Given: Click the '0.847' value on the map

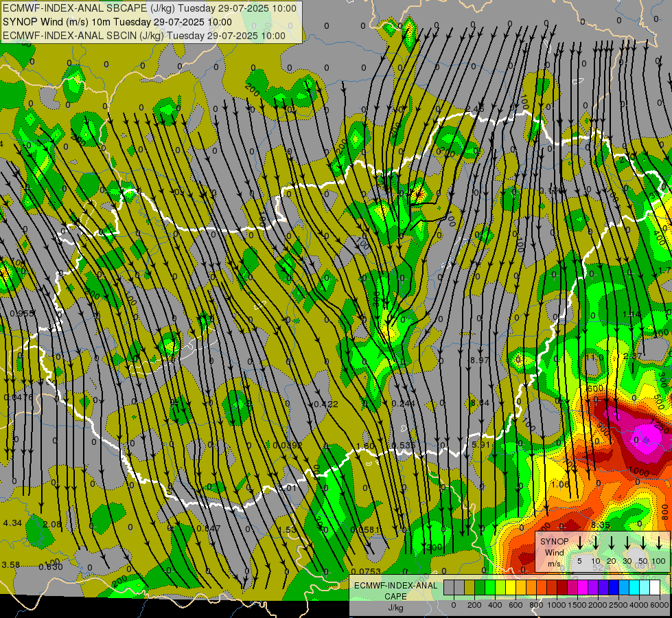Looking at the screenshot, I should tap(209, 528).
